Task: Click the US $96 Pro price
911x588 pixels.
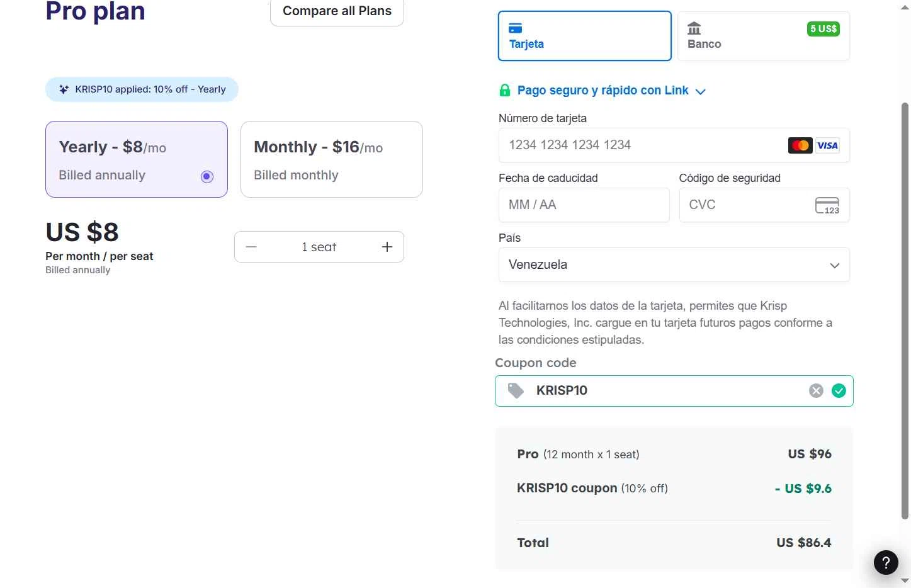Action: 810,455
